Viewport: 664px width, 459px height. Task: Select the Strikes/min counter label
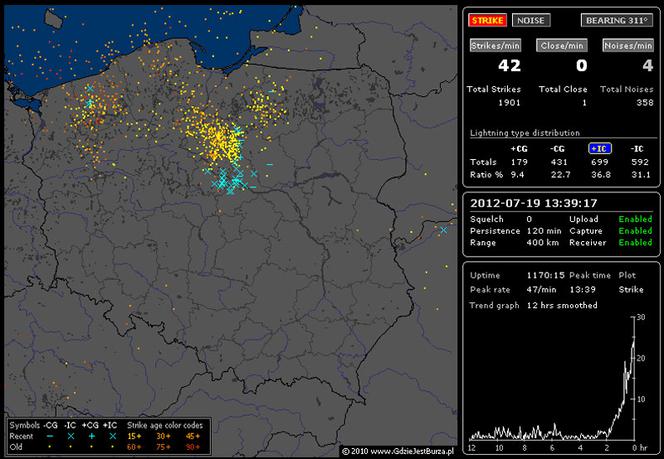tap(495, 46)
